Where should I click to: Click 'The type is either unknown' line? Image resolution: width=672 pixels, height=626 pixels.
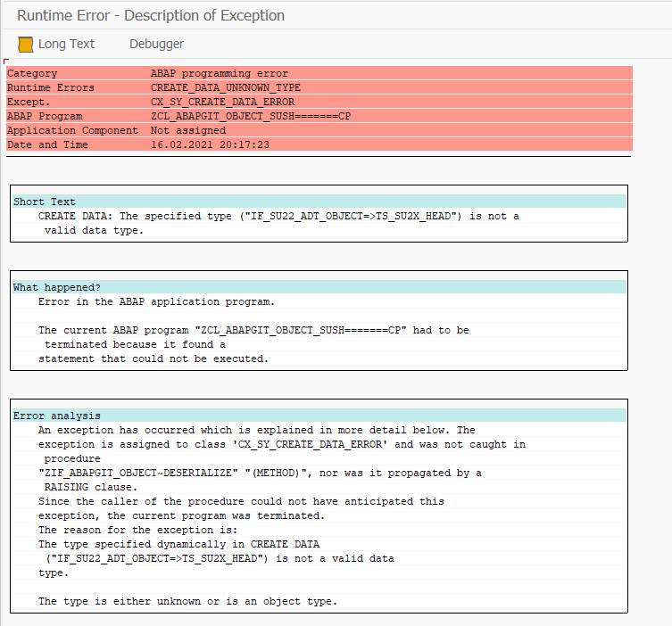pyautogui.click(x=187, y=601)
